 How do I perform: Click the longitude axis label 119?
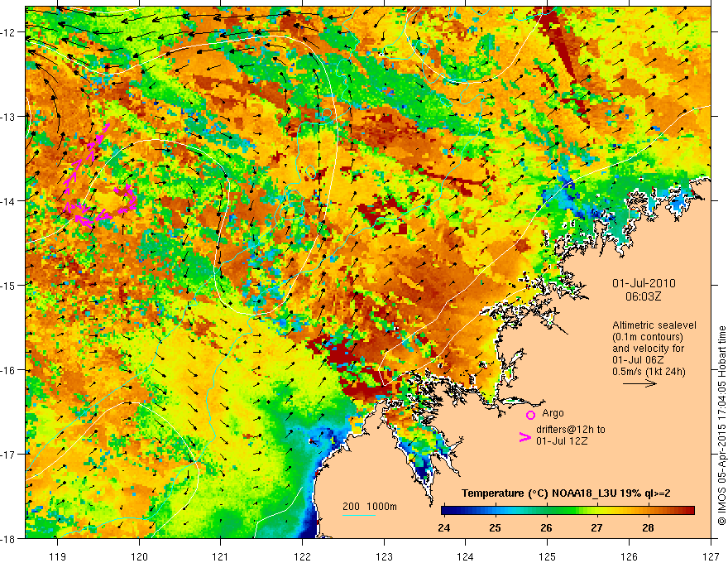(x=58, y=556)
